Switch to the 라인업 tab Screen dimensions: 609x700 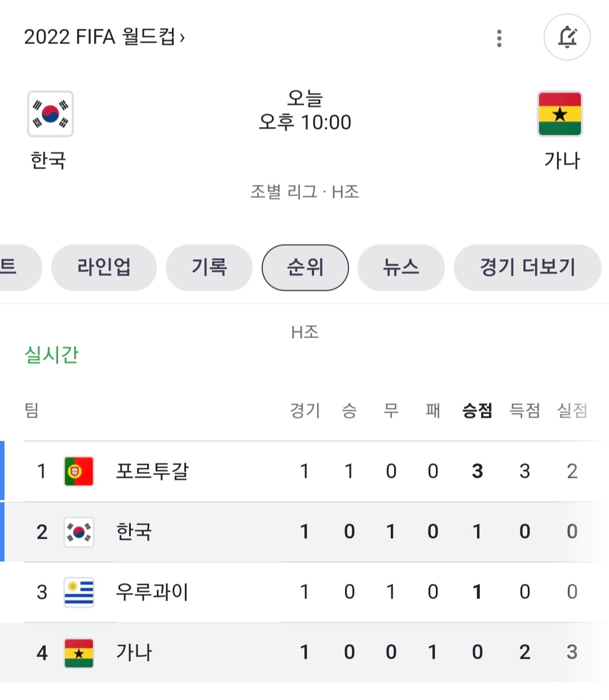[104, 267]
